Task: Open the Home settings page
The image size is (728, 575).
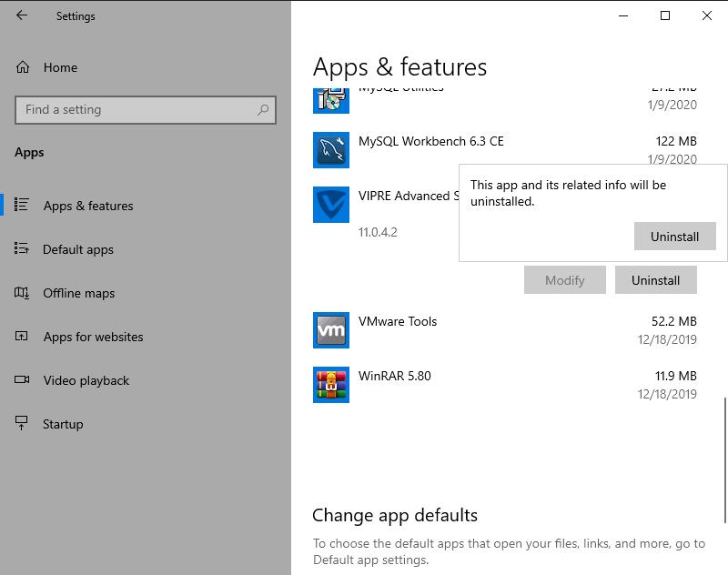Action: click(x=60, y=67)
